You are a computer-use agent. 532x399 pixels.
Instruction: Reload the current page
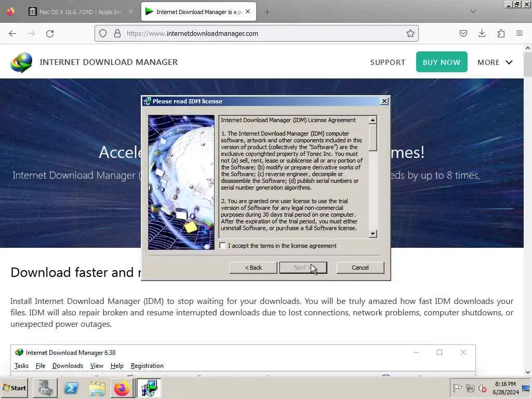click(x=50, y=33)
